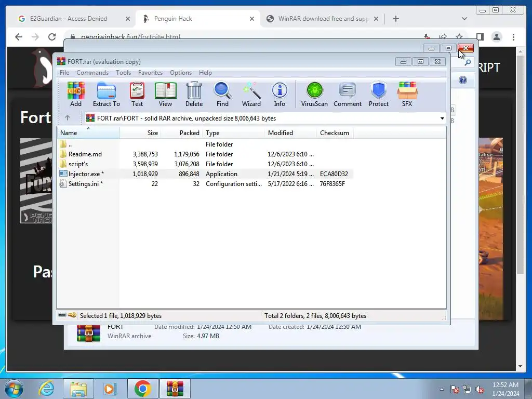Viewport: 532px width, 399px height.
Task: Sort by the Size column header
Action: pos(140,132)
